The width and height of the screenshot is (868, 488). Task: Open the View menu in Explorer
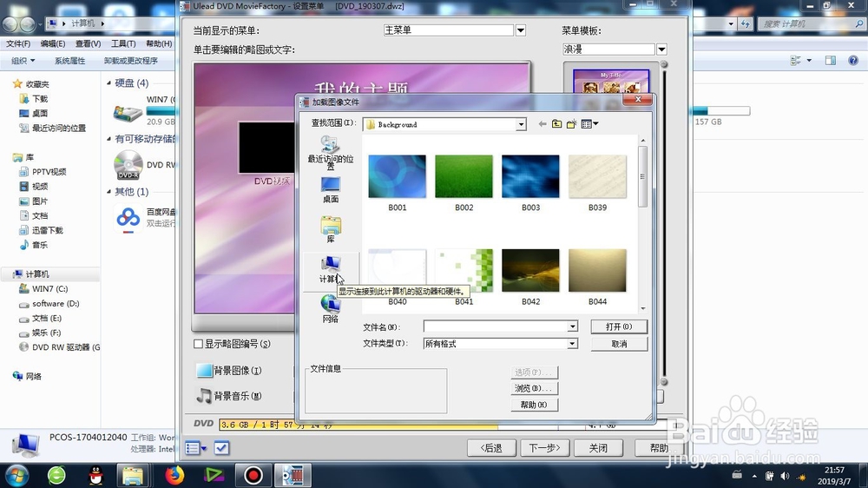(x=88, y=43)
